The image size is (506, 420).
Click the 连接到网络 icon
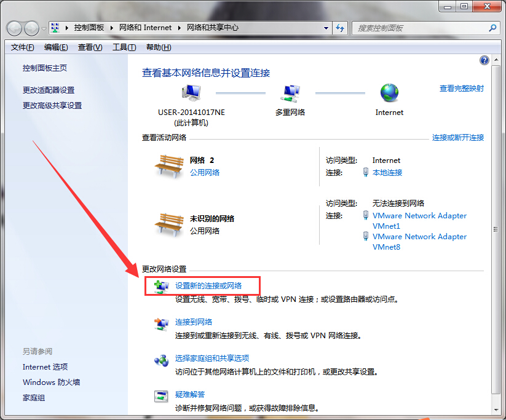coord(161,324)
